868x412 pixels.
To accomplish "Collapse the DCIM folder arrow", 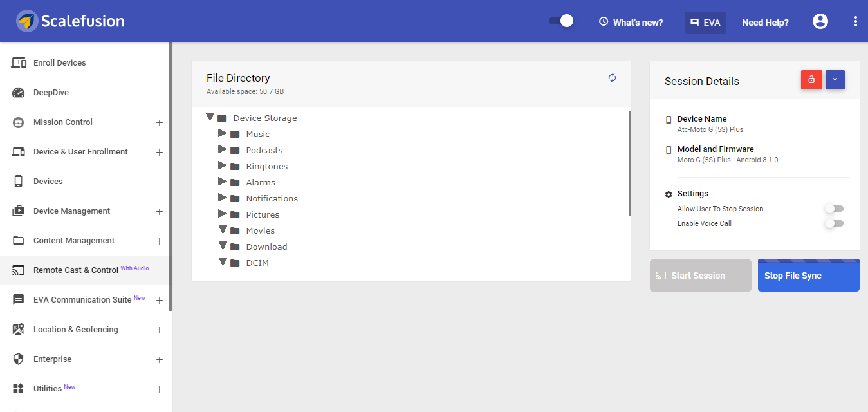I will (223, 262).
